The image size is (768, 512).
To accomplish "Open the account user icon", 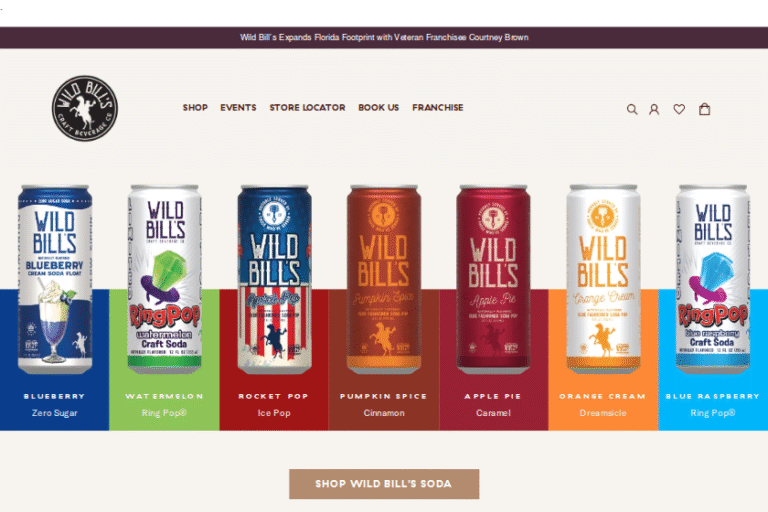I will click(x=654, y=109).
